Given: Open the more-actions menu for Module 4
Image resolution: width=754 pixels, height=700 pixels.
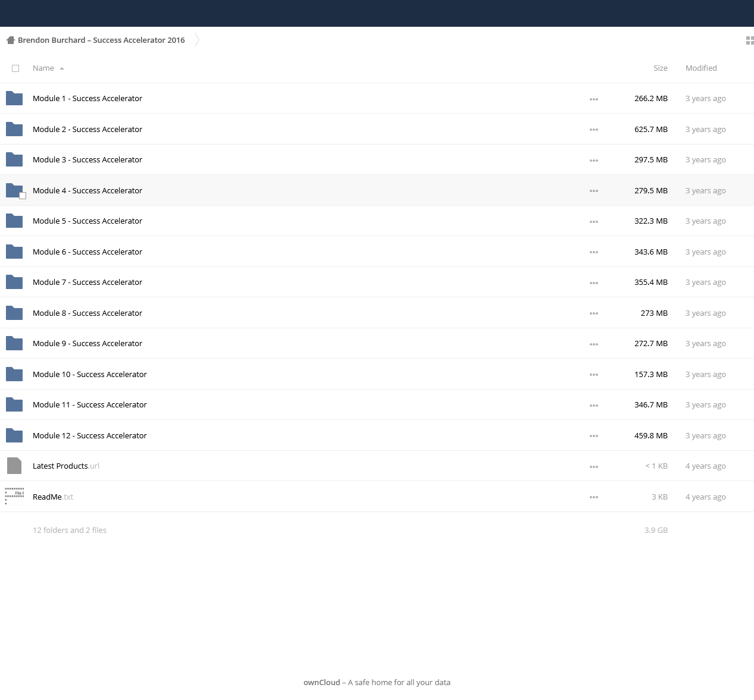Looking at the screenshot, I should pyautogui.click(x=594, y=191).
